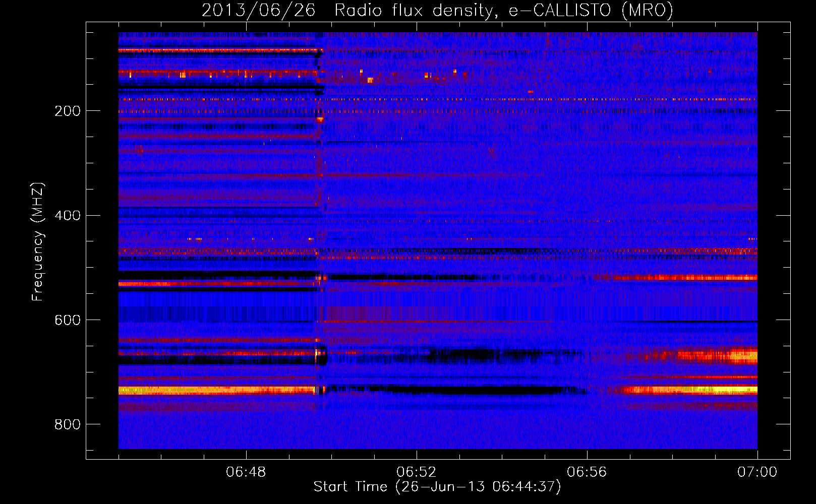The width and height of the screenshot is (816, 504).
Task: Click the 07:00 time tick label
Action: [x=757, y=472]
